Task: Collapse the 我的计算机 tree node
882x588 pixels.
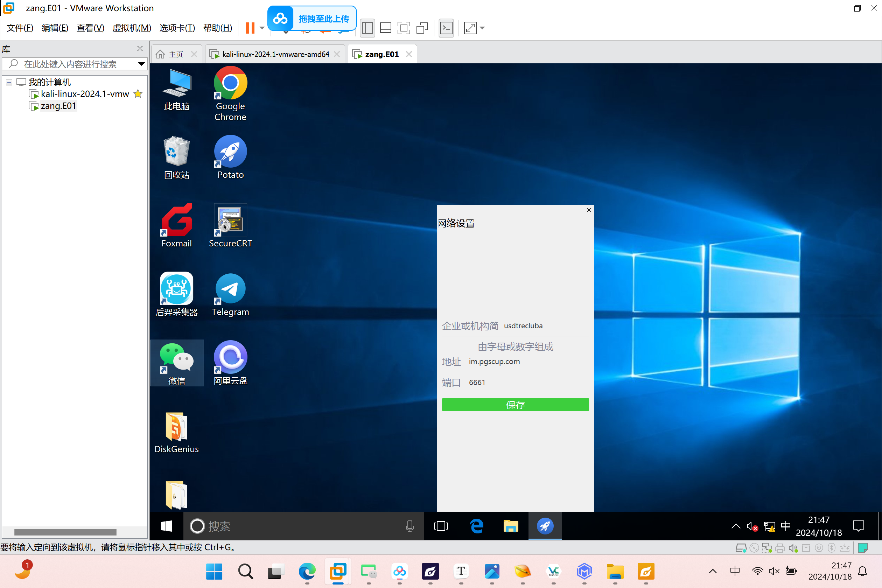Action: click(9, 82)
